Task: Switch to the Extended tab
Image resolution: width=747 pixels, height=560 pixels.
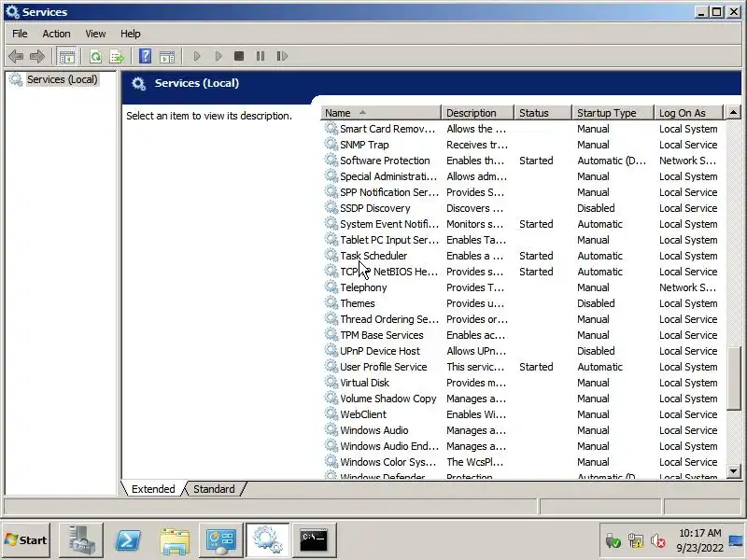Action: point(153,489)
